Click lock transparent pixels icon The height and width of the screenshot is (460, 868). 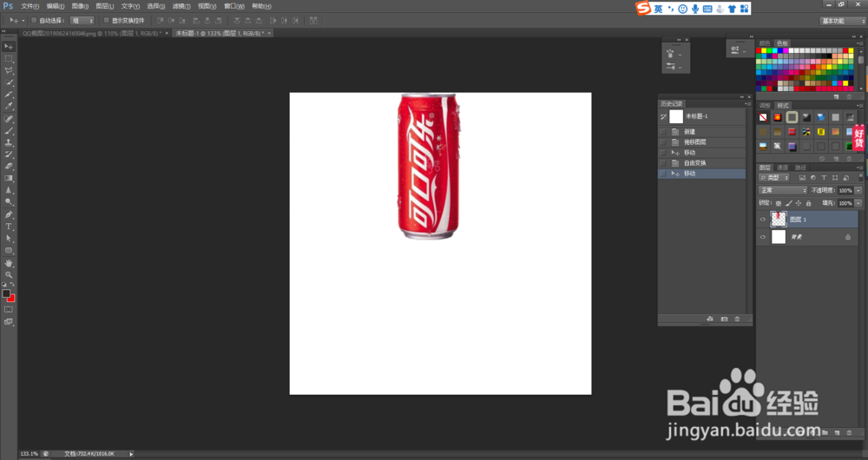[779, 203]
